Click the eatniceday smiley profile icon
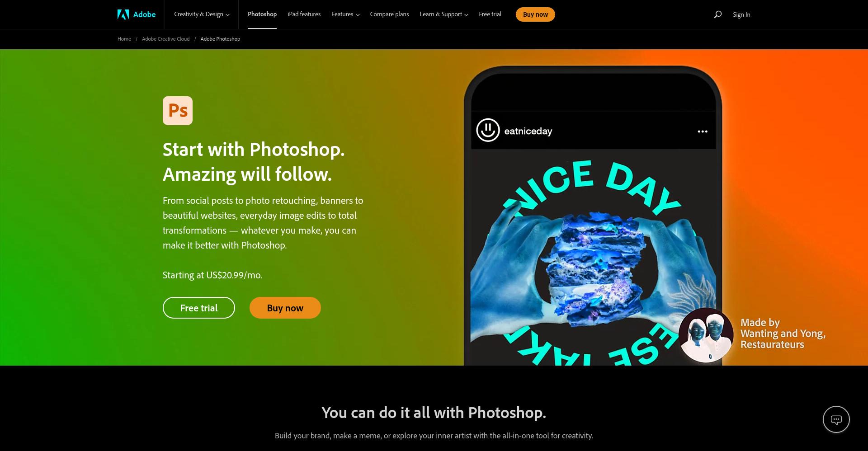Viewport: 868px width, 451px height. tap(488, 130)
